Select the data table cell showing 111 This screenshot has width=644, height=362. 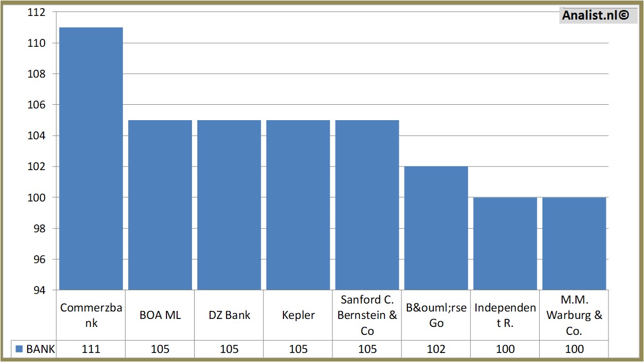(91, 349)
